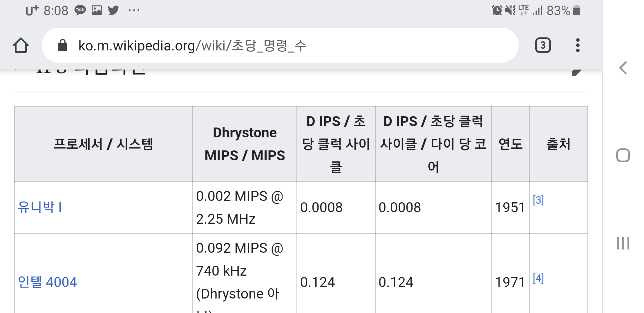Tap the KakaoTalk notification icon
644x313 pixels.
80,10
